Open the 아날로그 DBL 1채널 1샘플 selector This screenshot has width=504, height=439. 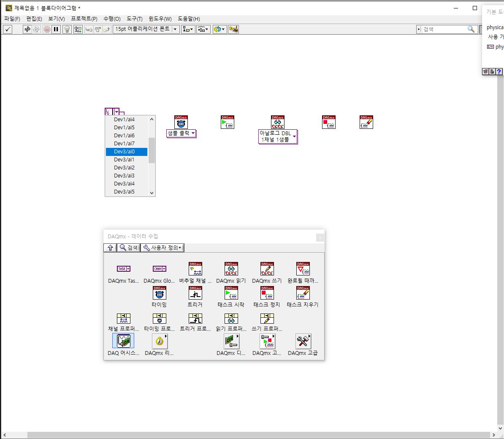[278, 136]
